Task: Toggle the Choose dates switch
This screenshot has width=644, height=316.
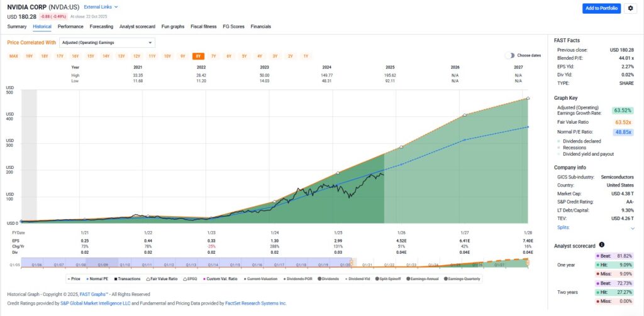Action: [x=510, y=55]
